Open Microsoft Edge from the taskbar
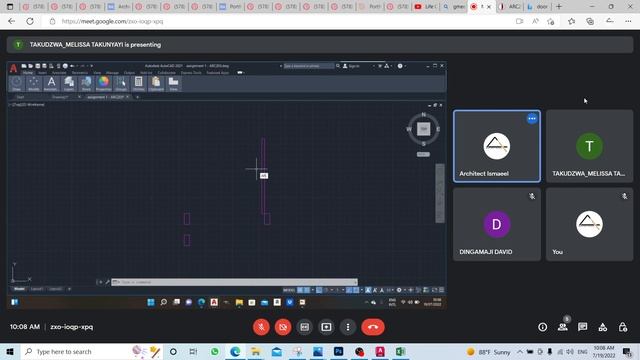This screenshot has height=360, width=640. pyautogui.click(x=235, y=351)
